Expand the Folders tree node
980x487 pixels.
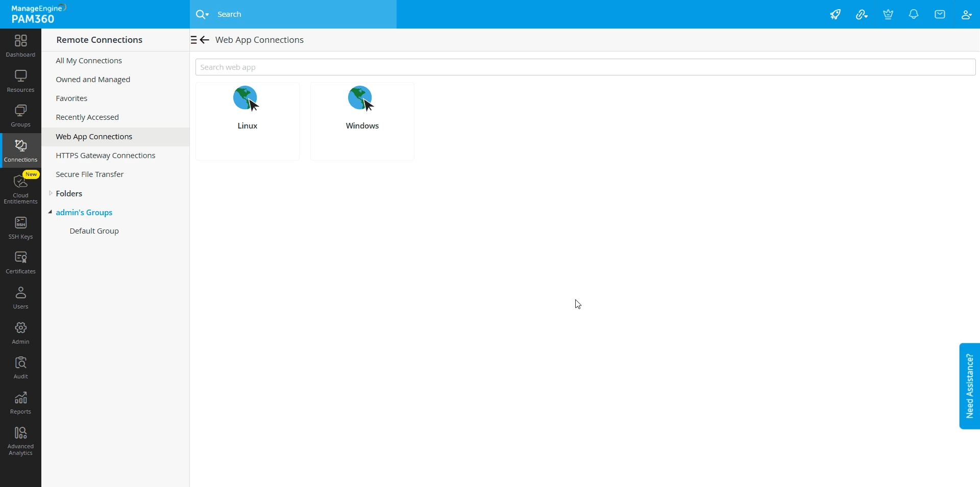pyautogui.click(x=51, y=193)
